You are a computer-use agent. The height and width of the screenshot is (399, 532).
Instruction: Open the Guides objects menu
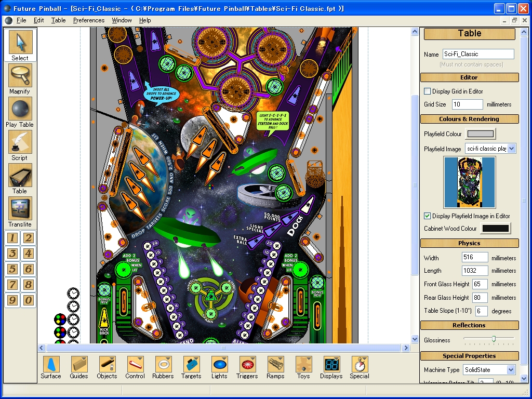point(79,367)
